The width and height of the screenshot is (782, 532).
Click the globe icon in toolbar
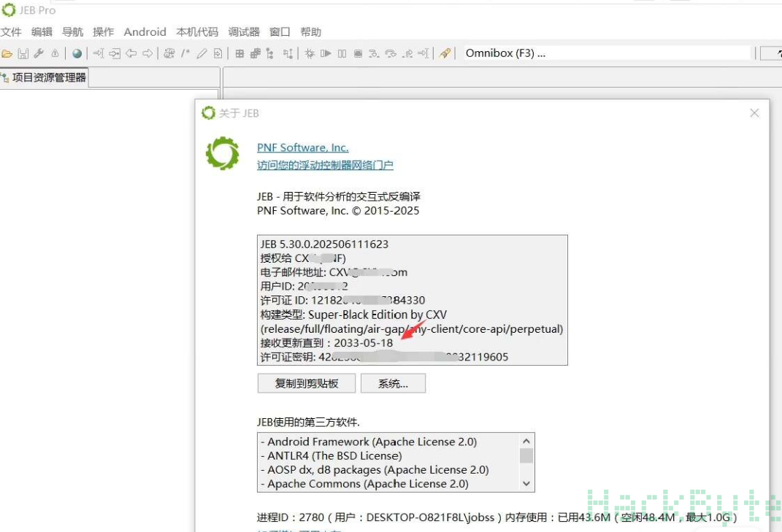click(x=77, y=53)
